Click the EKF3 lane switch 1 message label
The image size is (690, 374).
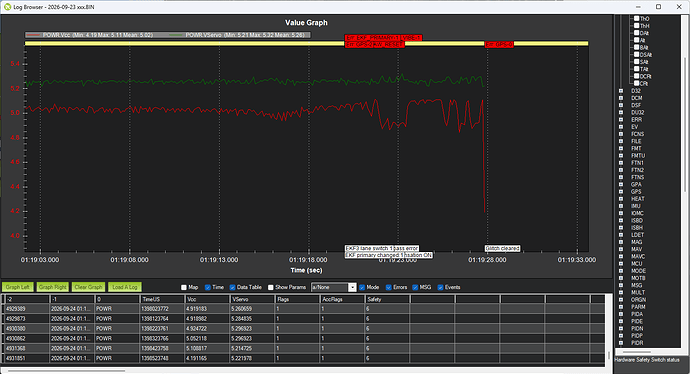[x=369, y=249]
